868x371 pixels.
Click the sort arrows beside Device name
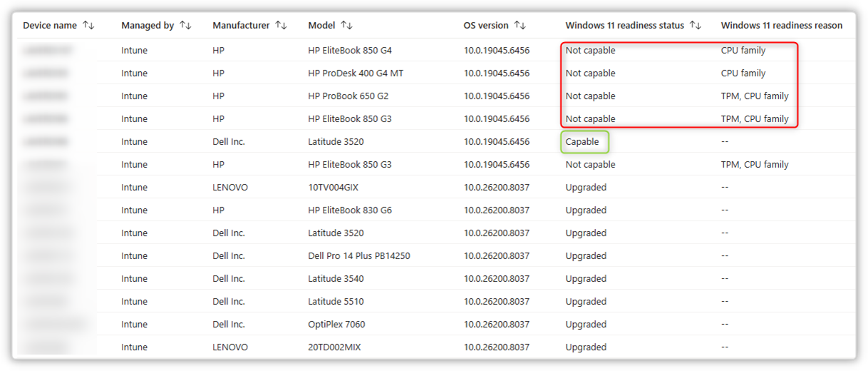coord(88,26)
